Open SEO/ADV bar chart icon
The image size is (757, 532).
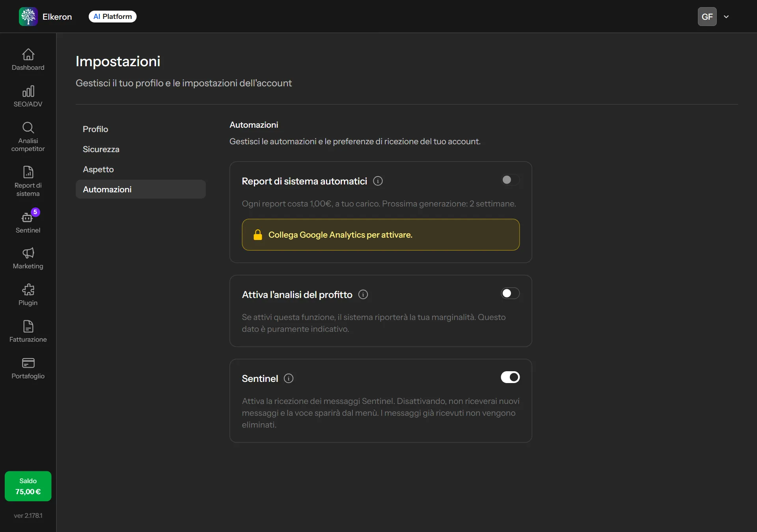[28, 91]
